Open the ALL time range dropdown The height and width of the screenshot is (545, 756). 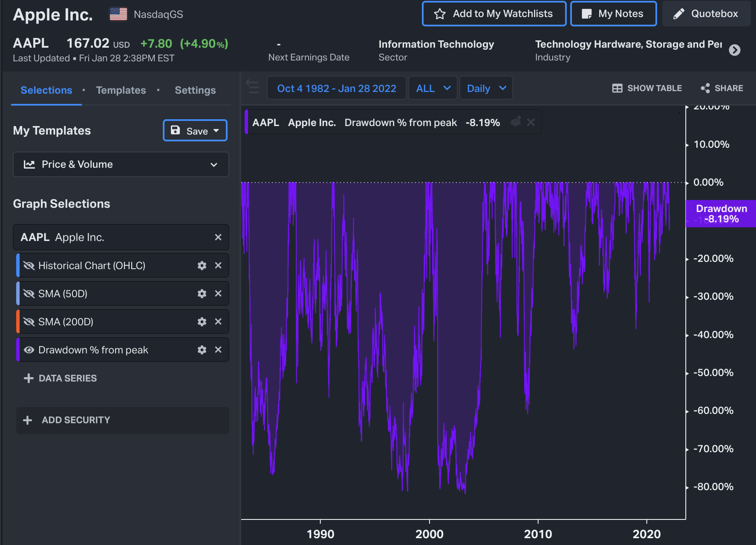433,88
